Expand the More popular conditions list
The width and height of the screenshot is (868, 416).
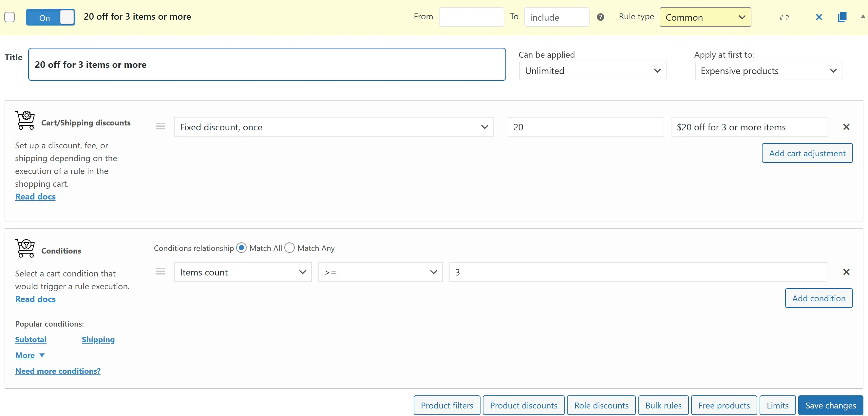(x=30, y=355)
